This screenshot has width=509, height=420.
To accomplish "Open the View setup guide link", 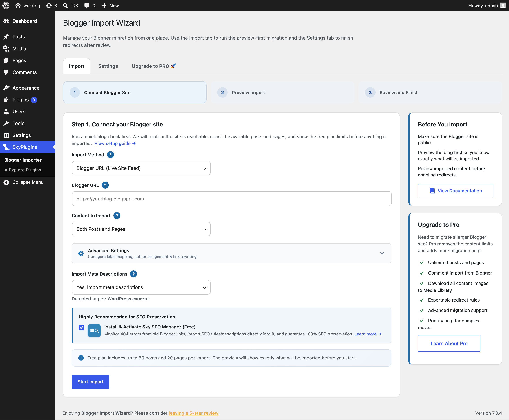I will pos(115,143).
